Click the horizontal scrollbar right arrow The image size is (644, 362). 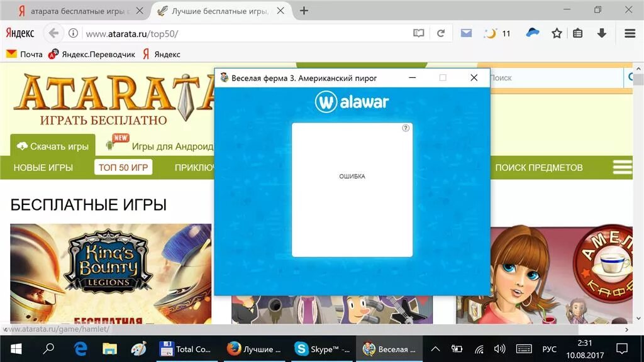pos(627,329)
